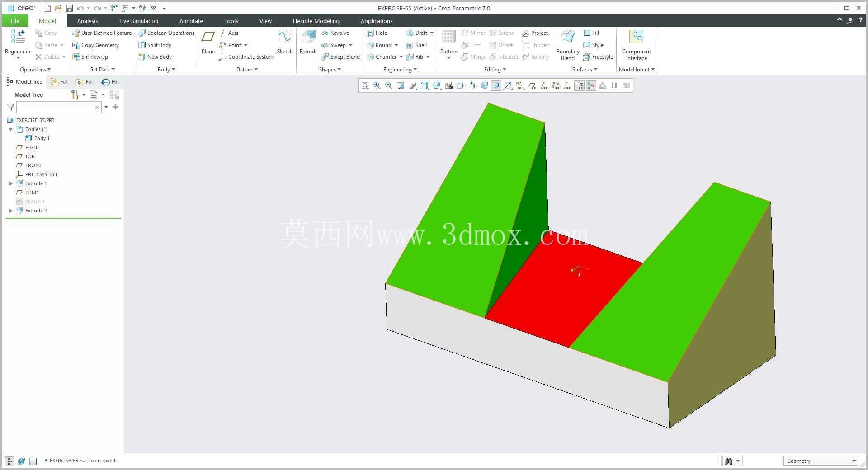868x470 pixels.
Task: Open the Geometry selection filter dropdown
Action: 854,461
